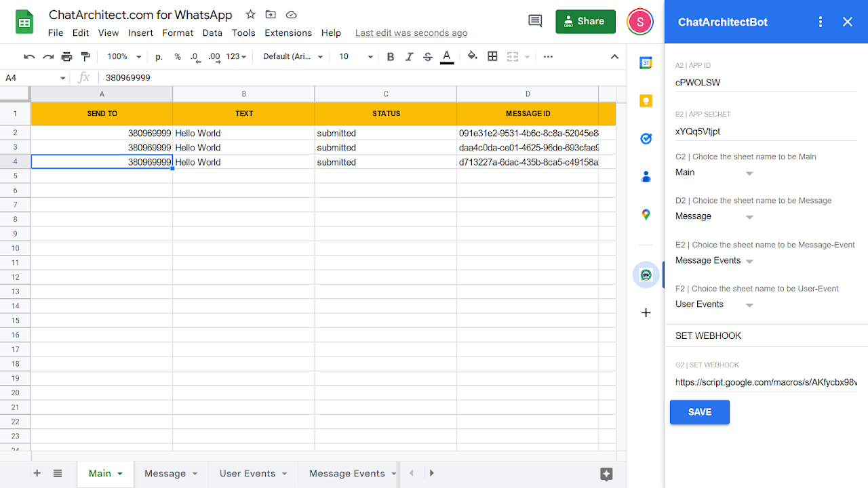Open the last edit history link
The height and width of the screenshot is (488, 868).
tap(411, 33)
